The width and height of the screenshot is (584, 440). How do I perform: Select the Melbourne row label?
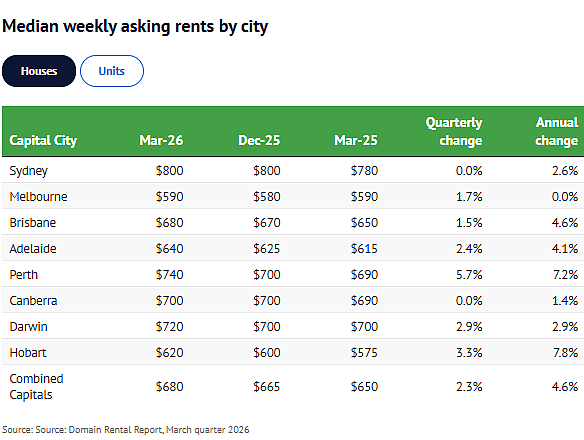coord(38,197)
